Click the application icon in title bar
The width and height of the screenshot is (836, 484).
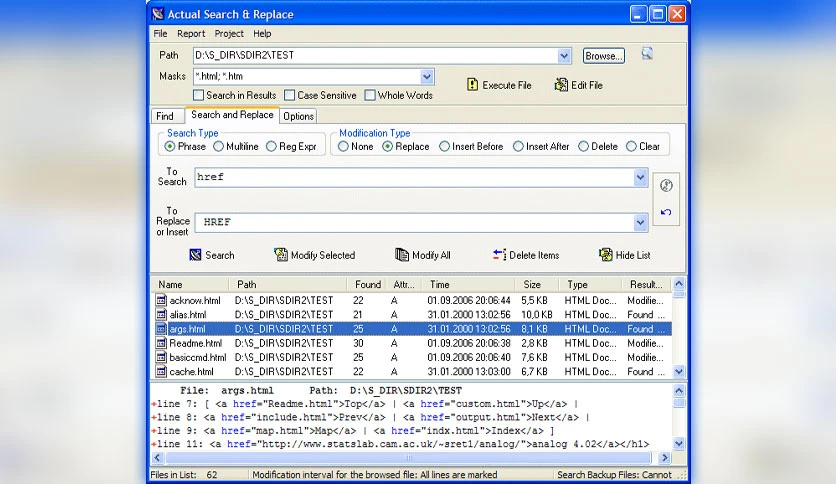(158, 14)
